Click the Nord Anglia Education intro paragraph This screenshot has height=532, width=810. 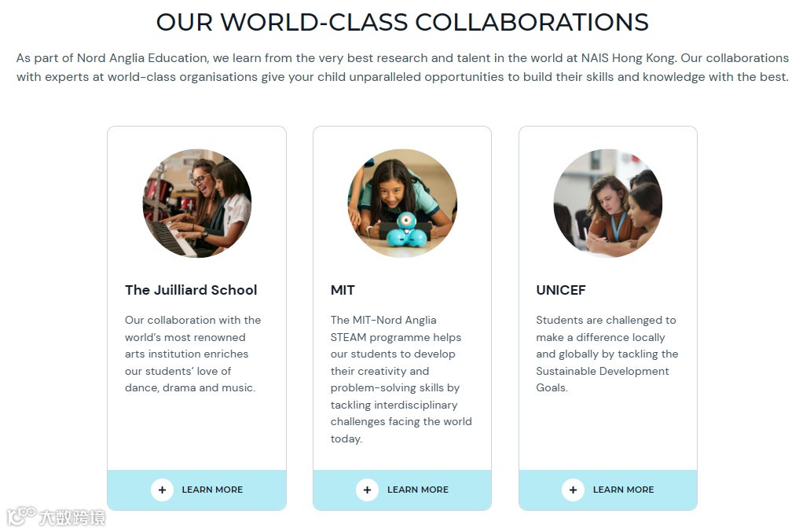(402, 67)
